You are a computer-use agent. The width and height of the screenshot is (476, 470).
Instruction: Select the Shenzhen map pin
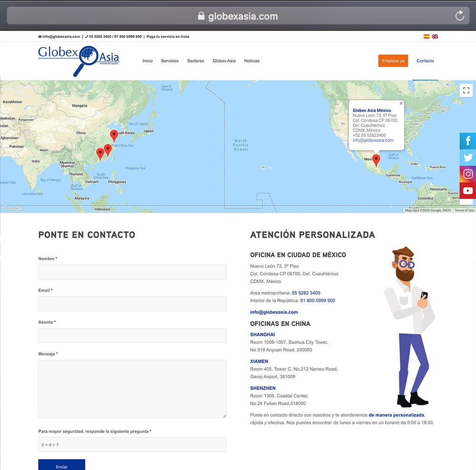tap(100, 154)
